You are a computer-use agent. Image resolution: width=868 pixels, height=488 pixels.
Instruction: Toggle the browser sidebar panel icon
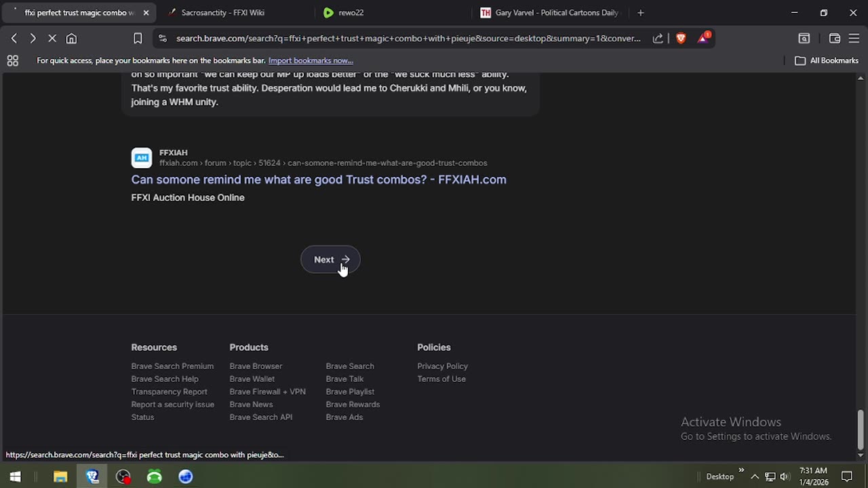click(804, 39)
